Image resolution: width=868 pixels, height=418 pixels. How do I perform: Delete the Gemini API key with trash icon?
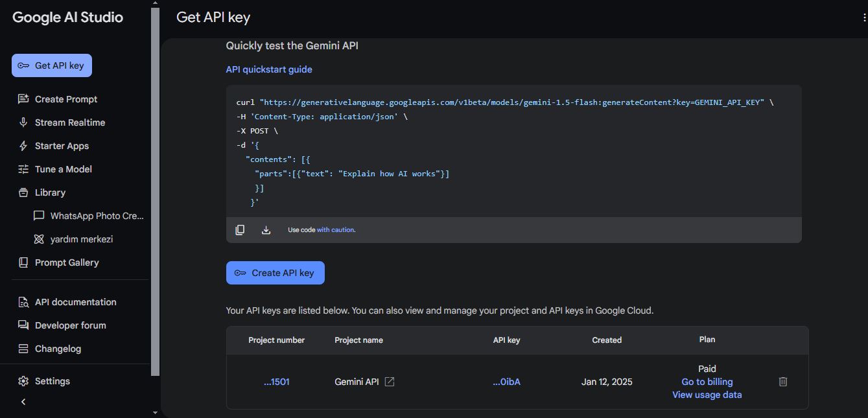[783, 382]
